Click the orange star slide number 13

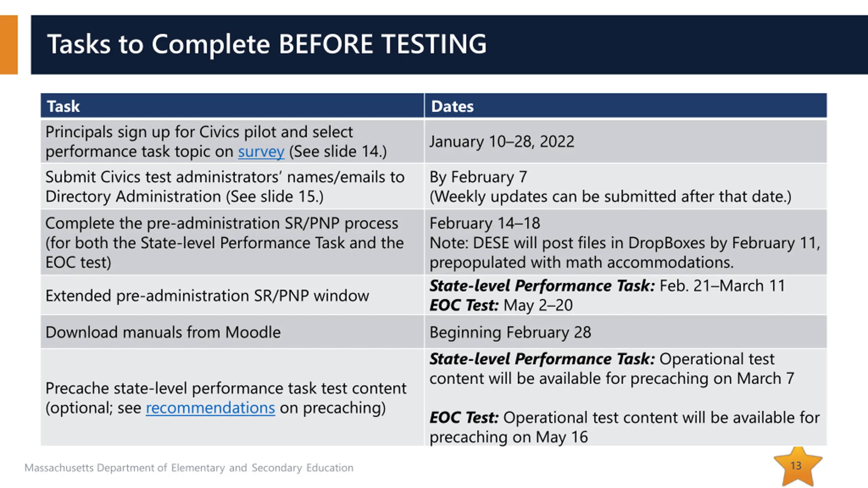pos(796,467)
